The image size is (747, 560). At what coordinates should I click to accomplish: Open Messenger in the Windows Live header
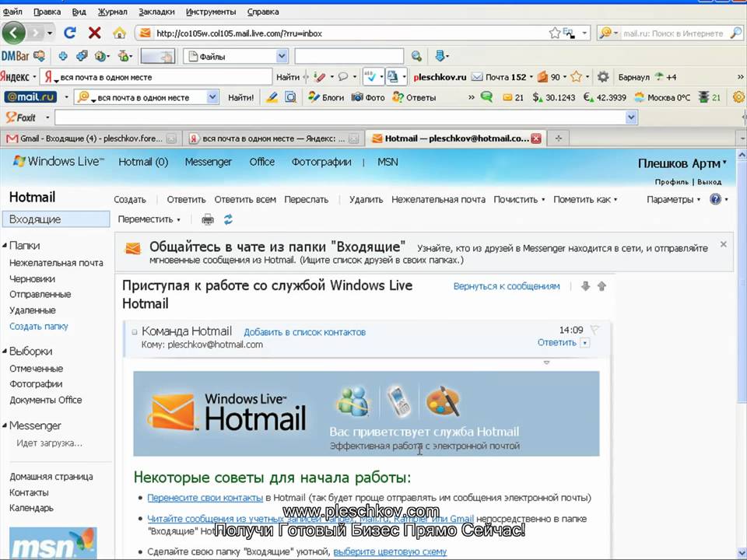tap(209, 162)
